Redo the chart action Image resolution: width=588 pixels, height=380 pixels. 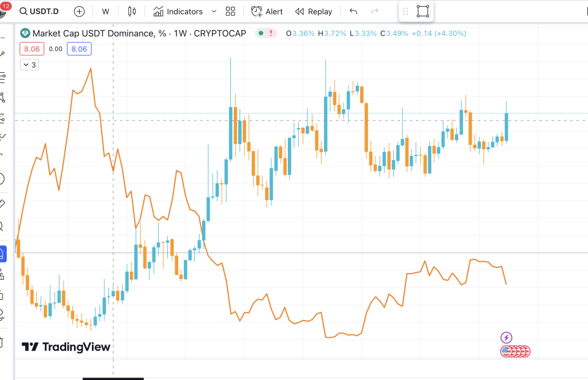point(375,12)
